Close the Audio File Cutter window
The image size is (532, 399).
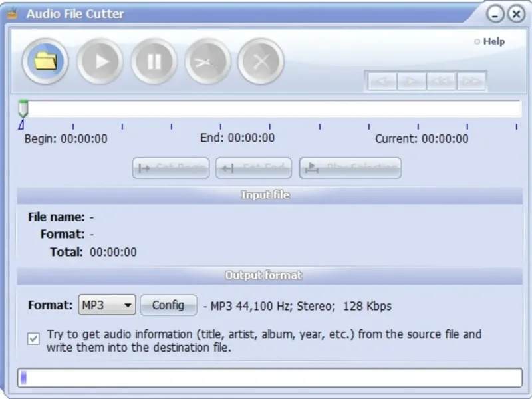pyautogui.click(x=516, y=14)
